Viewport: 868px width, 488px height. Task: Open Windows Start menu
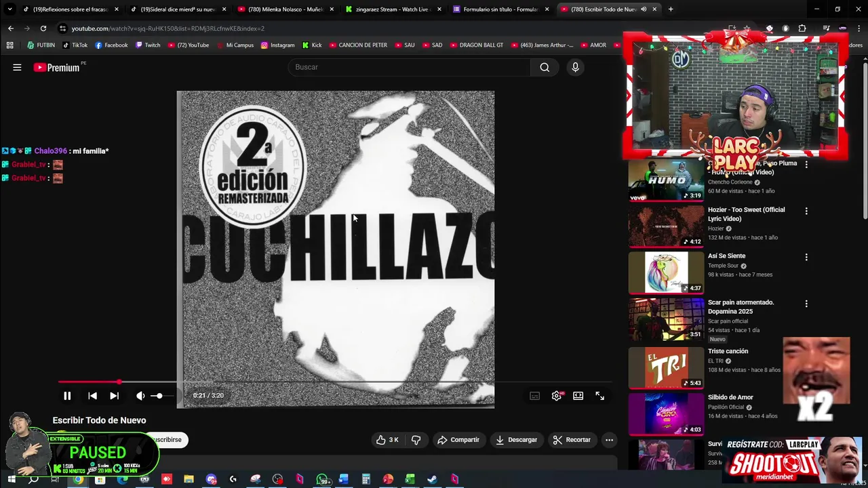coord(12,479)
